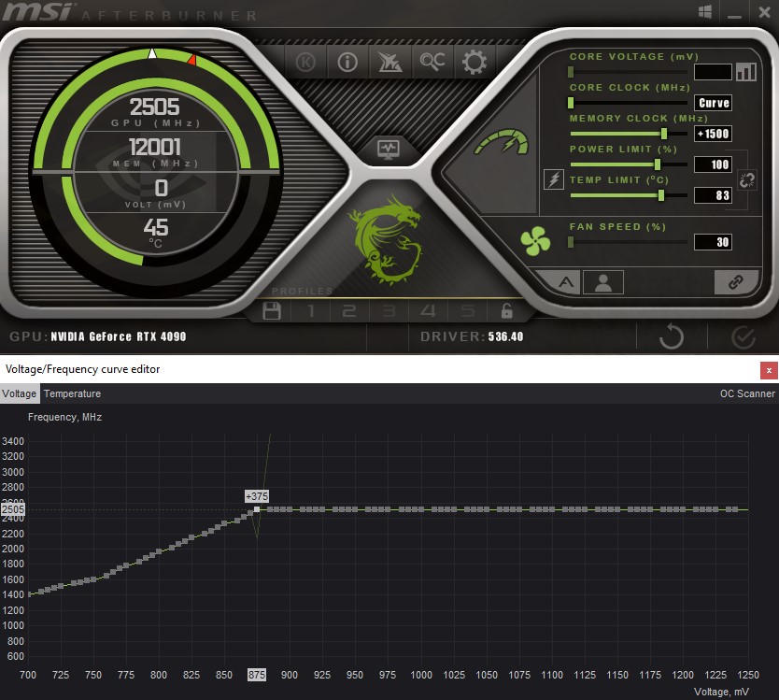Reset settings with circular arrow icon

[672, 336]
